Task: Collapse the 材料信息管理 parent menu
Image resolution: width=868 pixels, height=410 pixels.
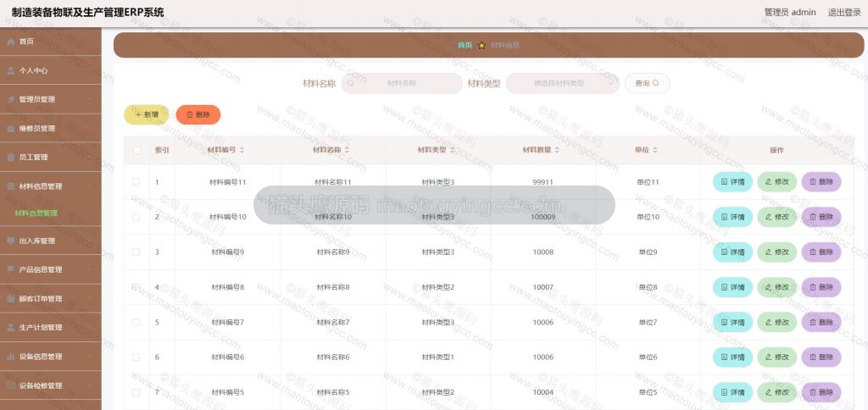Action: (50, 186)
